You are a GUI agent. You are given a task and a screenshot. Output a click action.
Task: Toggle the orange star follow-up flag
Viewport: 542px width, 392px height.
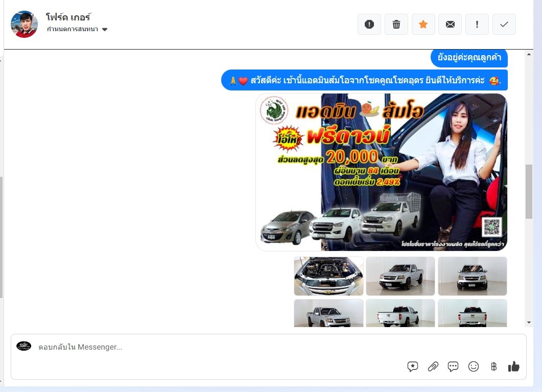pos(423,24)
